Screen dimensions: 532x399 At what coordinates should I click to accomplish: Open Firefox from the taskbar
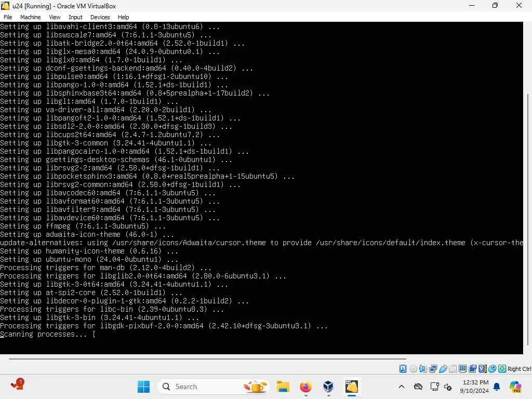click(x=305, y=387)
